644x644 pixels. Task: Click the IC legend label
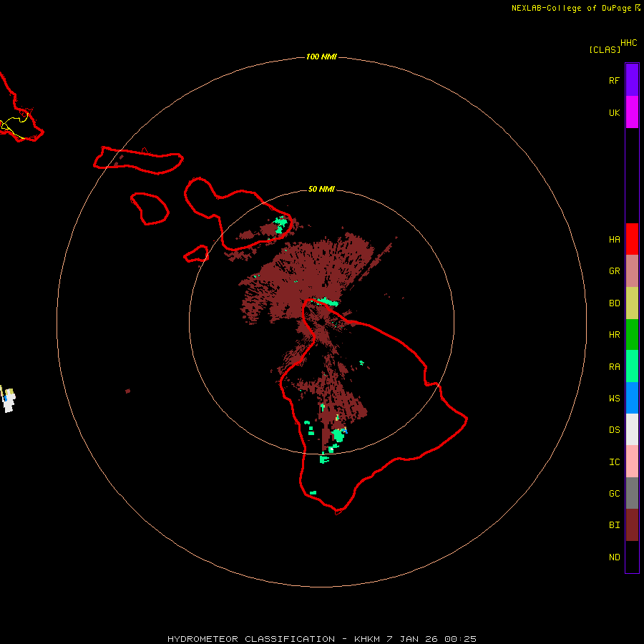point(614,462)
